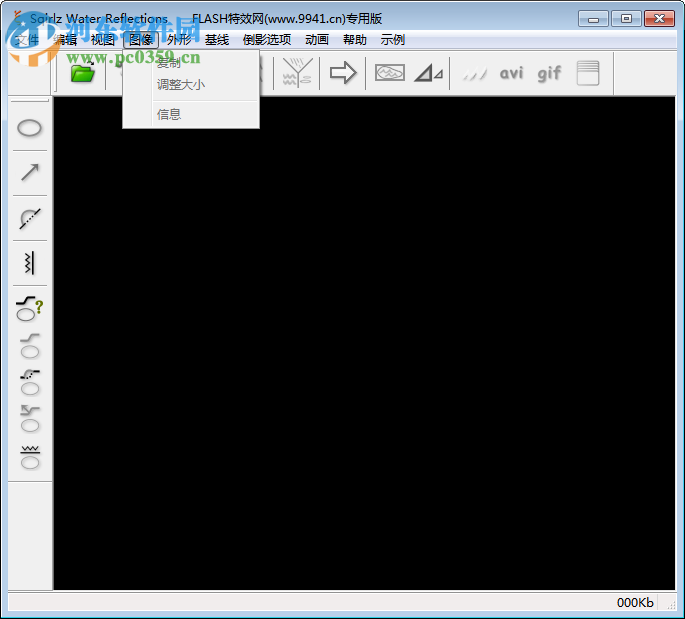
Task: Click the right arrow toolbar icon
Action: [x=343, y=73]
